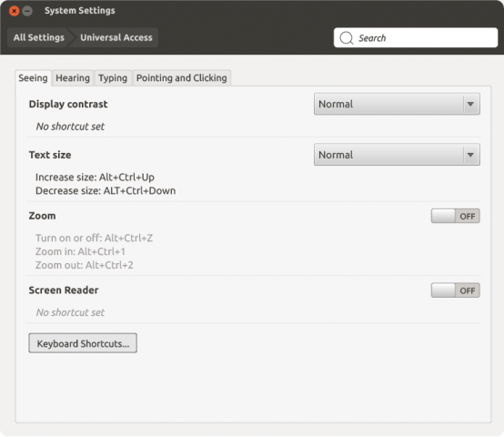This screenshot has height=437, width=504.
Task: Click the System Settings title text
Action: click(x=80, y=11)
